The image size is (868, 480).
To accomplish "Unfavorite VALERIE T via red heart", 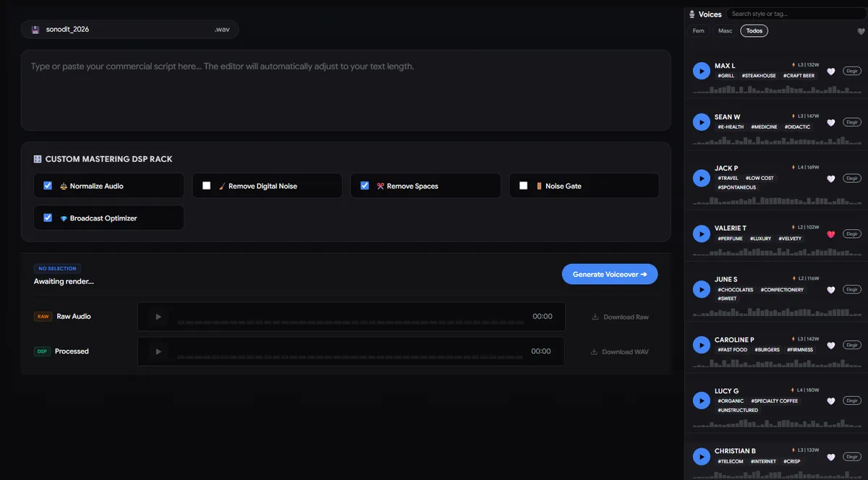I will coord(831,233).
